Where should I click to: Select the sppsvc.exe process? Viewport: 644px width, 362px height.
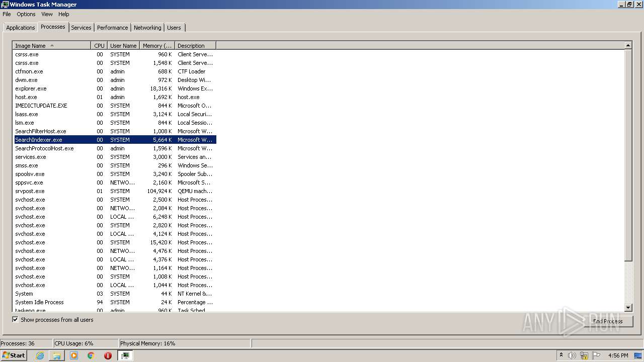[x=115, y=183]
